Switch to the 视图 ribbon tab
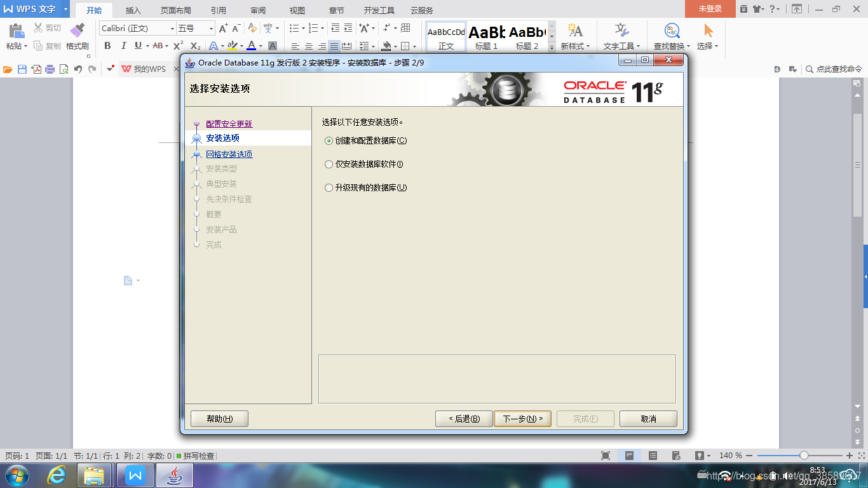This screenshot has height=488, width=868. click(x=297, y=10)
